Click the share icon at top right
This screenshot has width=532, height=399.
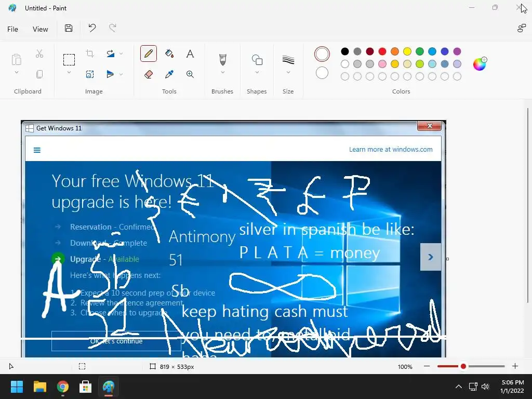(x=522, y=28)
